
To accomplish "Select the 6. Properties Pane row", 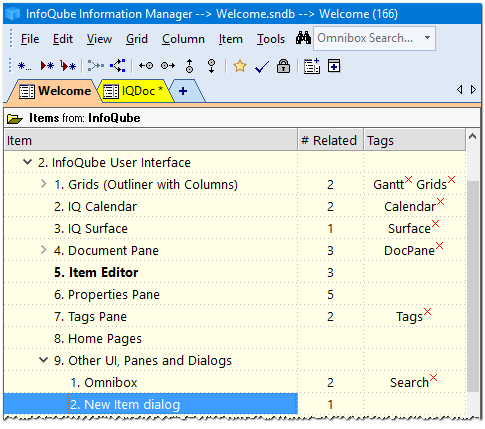I will [x=235, y=294].
